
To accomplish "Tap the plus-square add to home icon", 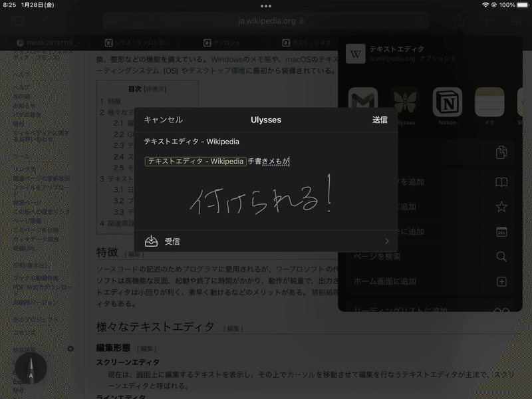I will [501, 281].
